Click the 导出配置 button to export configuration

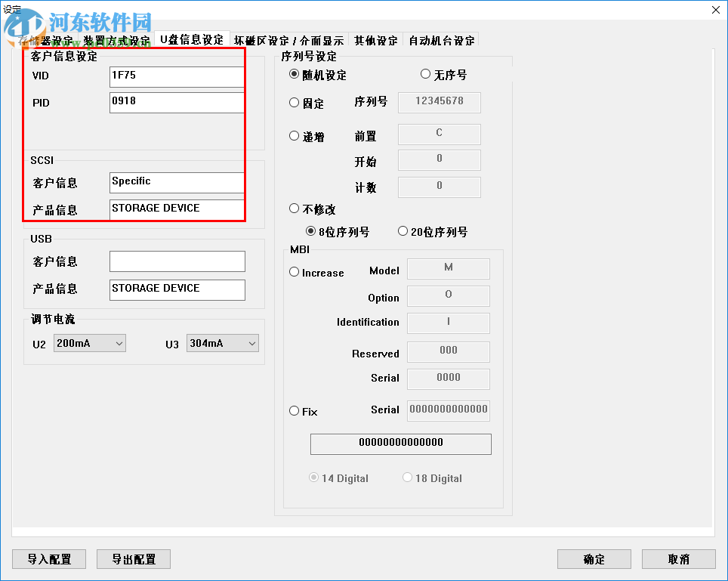click(133, 559)
